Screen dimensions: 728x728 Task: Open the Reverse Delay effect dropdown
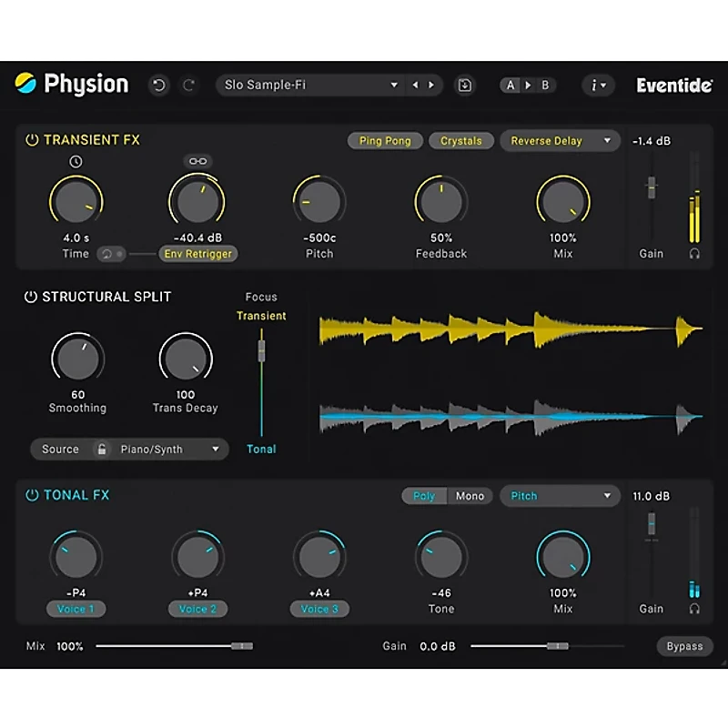pyautogui.click(x=560, y=141)
